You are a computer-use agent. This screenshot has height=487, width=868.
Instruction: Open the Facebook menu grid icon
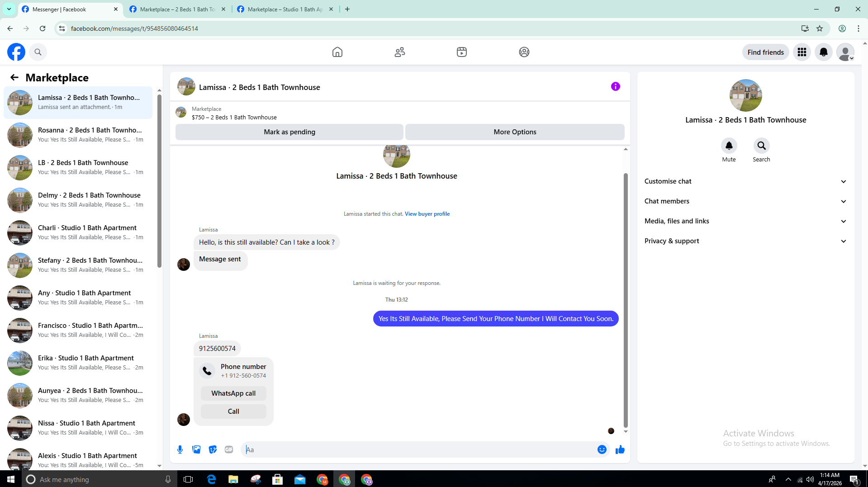coord(802,52)
